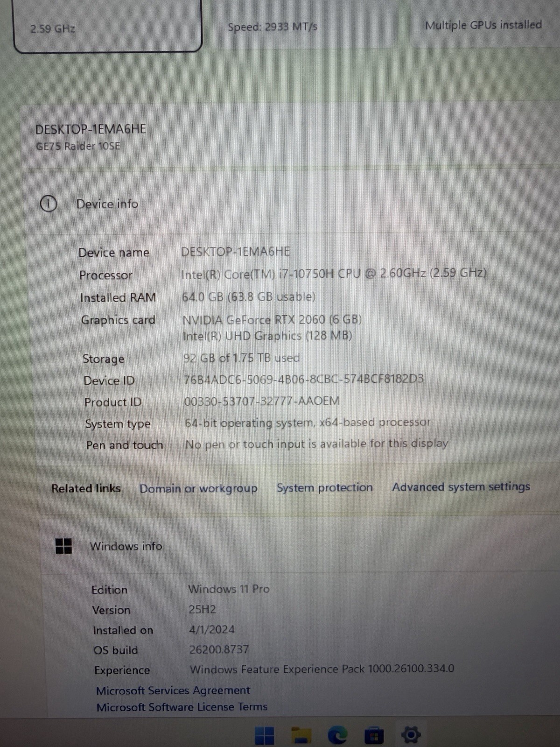Click the Edition label
560x747 pixels.
point(110,590)
